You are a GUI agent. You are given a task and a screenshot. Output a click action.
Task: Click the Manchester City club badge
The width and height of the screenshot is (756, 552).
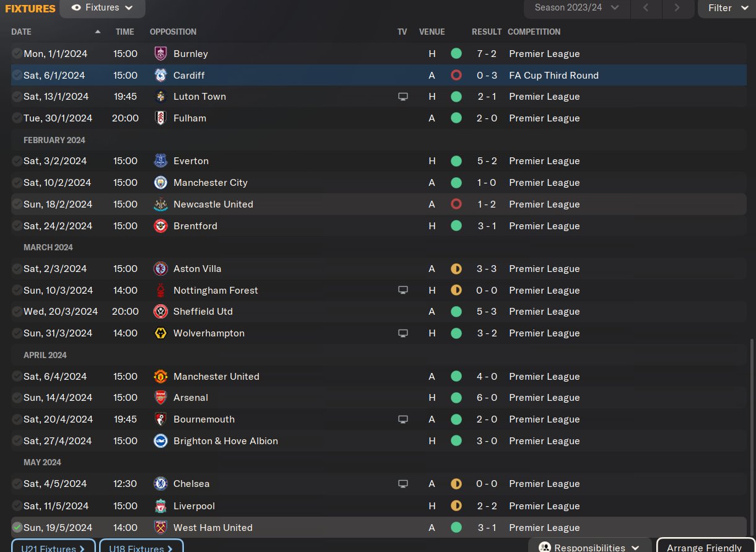[x=160, y=183]
